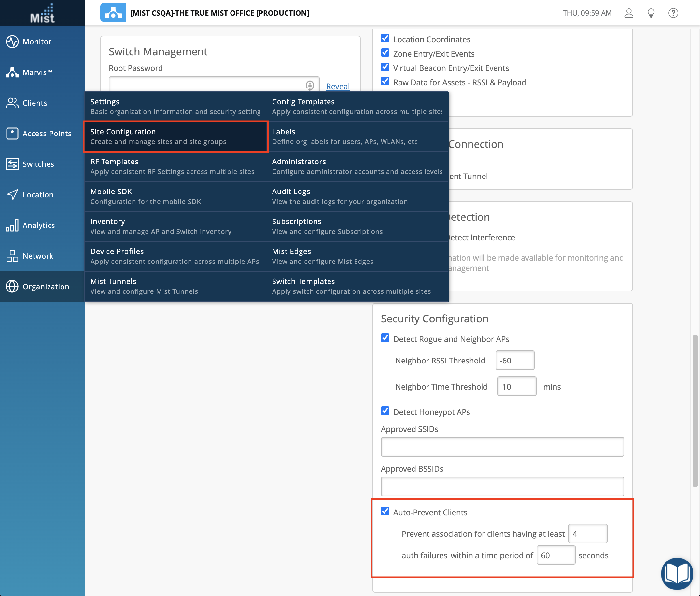Uncheck Zone Entry/Exit Events
This screenshot has width=700, height=596.
click(x=385, y=53)
